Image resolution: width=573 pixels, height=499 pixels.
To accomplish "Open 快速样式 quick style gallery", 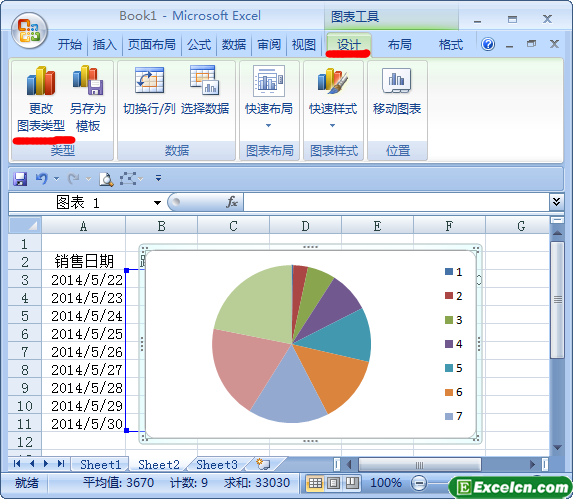I will (x=333, y=97).
